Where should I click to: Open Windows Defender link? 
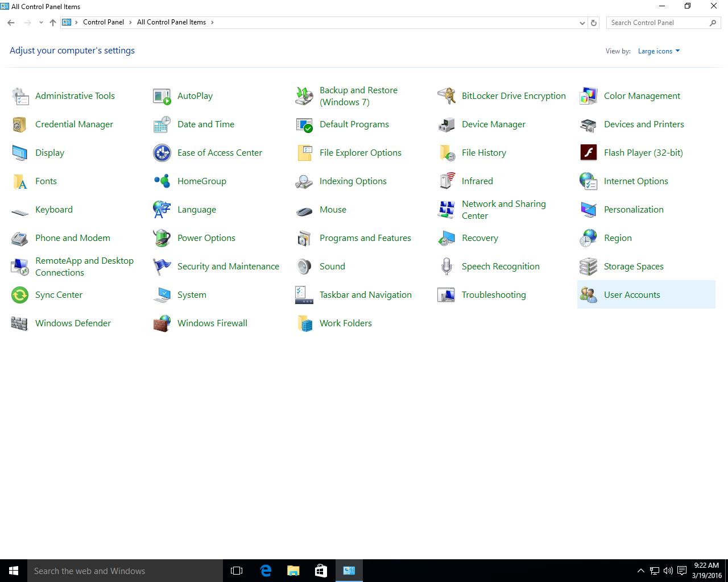[x=73, y=323]
